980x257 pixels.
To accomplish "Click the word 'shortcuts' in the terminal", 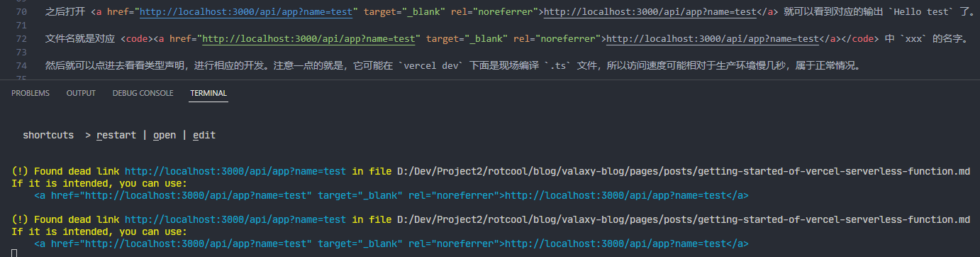I will pyautogui.click(x=48, y=135).
